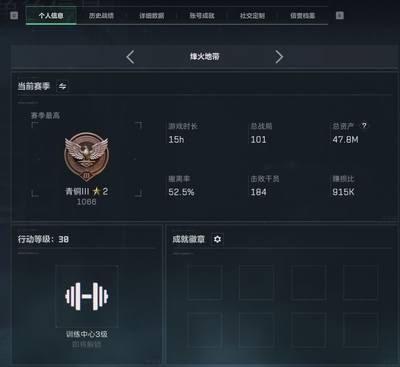Click the dumbbell training center icon
Image resolution: width=400 pixels, height=367 pixels.
tap(87, 296)
